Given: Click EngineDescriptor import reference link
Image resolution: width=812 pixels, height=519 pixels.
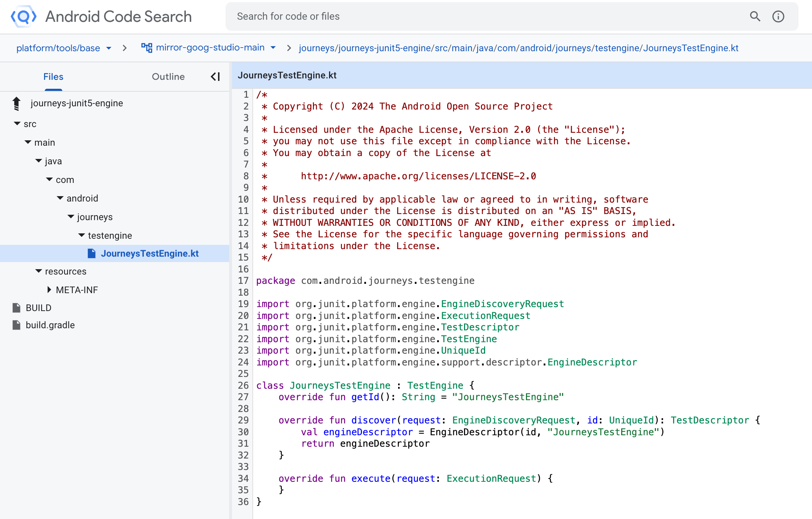Looking at the screenshot, I should (592, 362).
